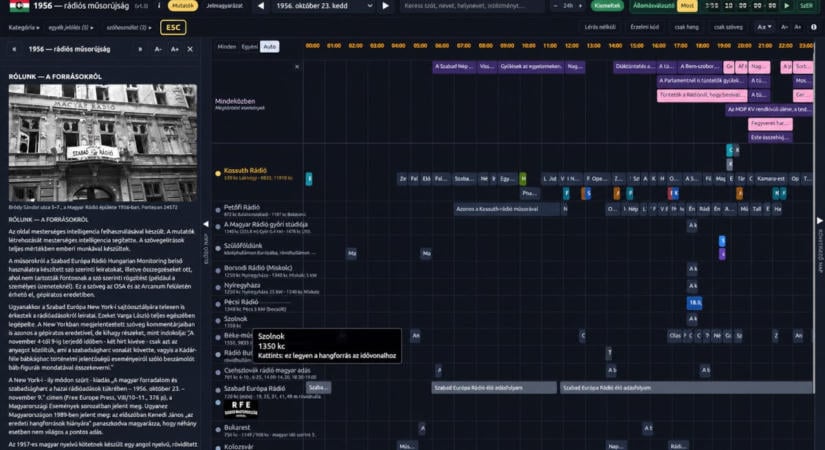Viewport: 825px width, 450px height.
Task: Click the Szűr button at top right
Action: [x=806, y=6]
